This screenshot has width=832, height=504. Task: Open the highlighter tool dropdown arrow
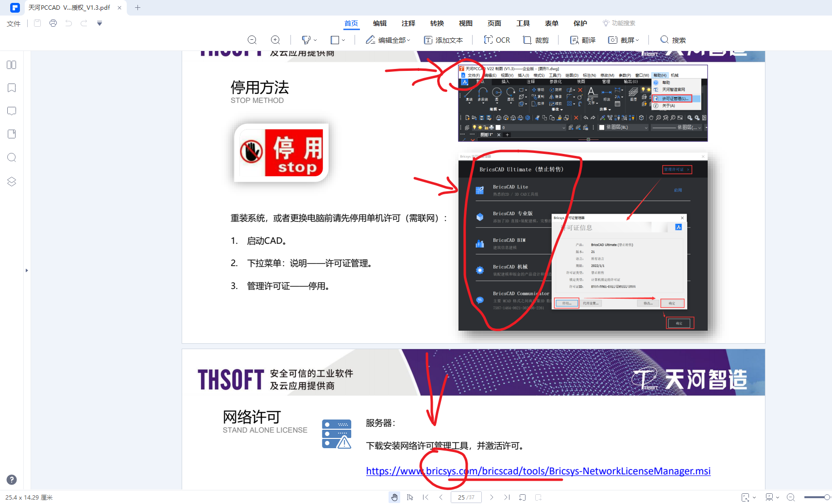315,40
